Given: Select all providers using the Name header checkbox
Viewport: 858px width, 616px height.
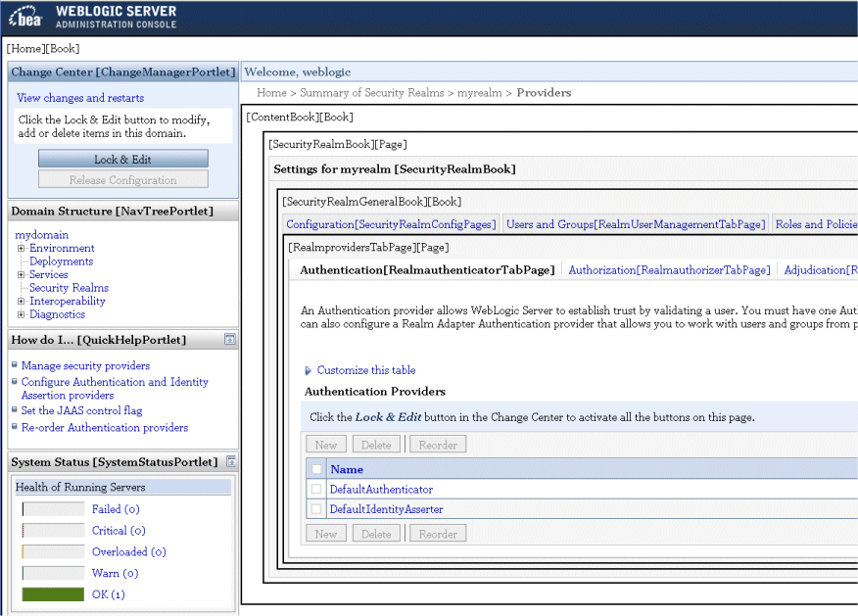Looking at the screenshot, I should [315, 469].
